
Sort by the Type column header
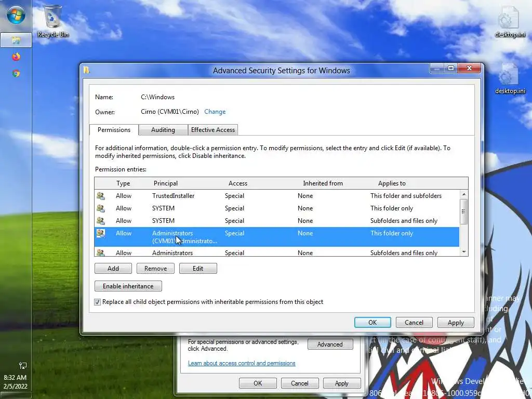click(x=123, y=183)
